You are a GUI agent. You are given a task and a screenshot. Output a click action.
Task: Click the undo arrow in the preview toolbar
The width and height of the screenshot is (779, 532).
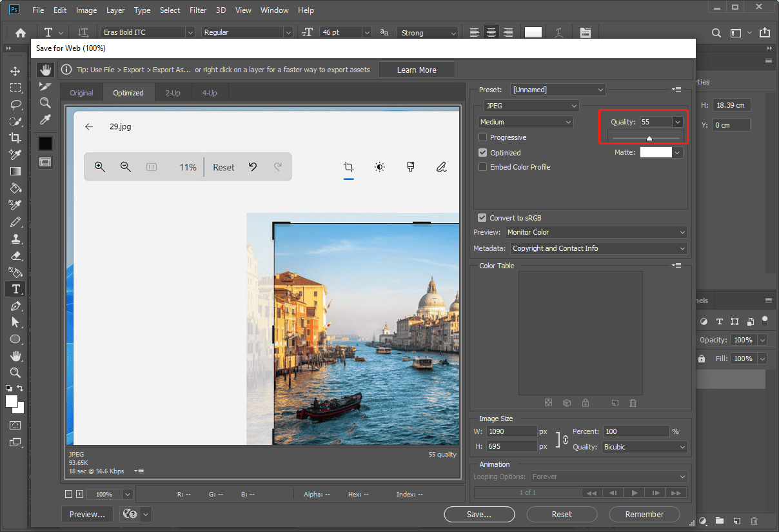click(x=253, y=166)
